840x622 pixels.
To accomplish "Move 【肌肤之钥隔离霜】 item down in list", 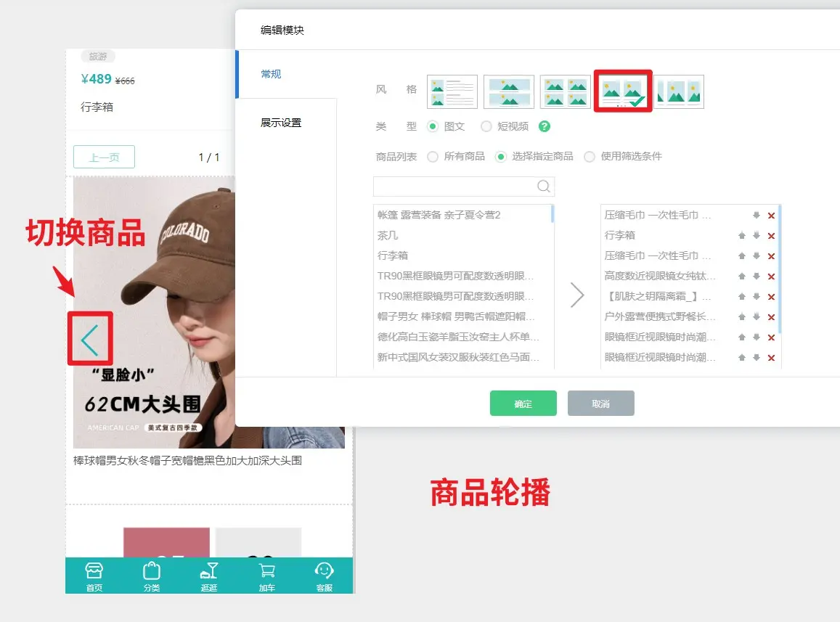I will (757, 297).
